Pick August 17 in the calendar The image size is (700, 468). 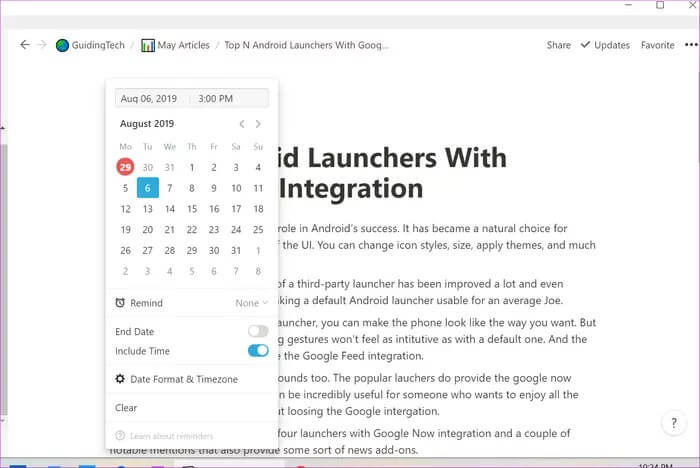click(236, 209)
